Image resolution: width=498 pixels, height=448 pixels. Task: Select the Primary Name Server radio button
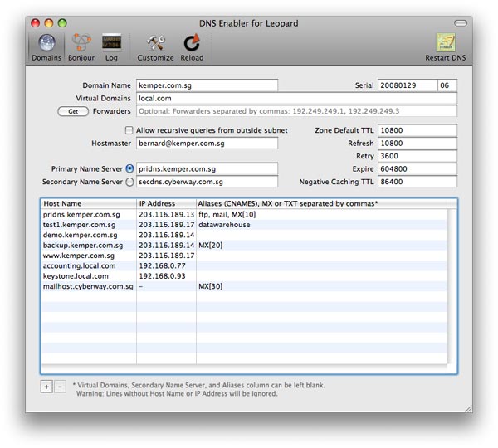click(x=129, y=169)
